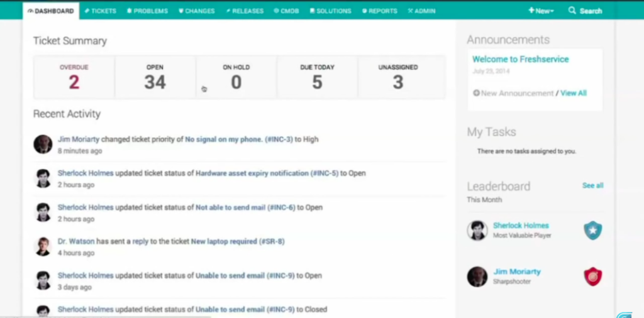Open Jim Moriarty leaderboard profile
Viewport: 644px width, 318px height.
click(517, 271)
